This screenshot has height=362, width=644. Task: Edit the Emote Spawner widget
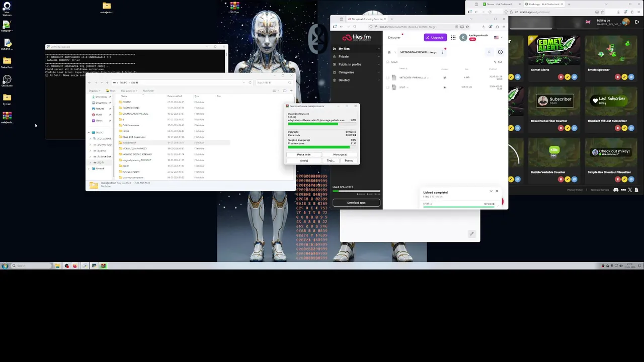[x=624, y=77]
